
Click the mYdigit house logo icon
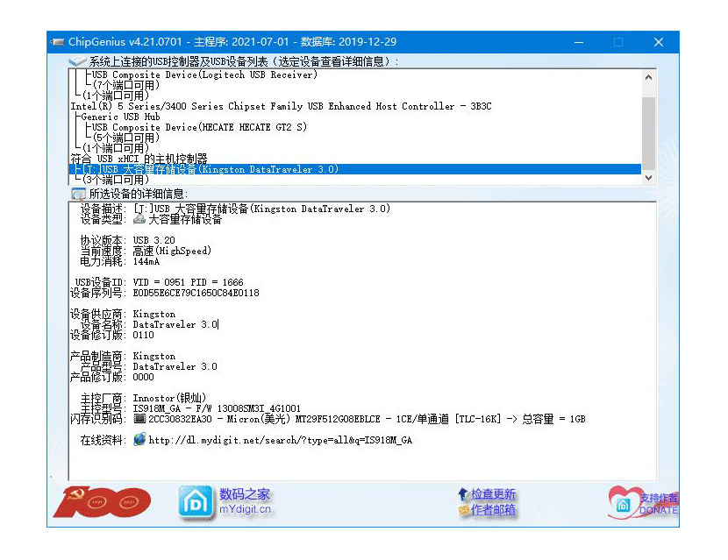click(x=194, y=501)
